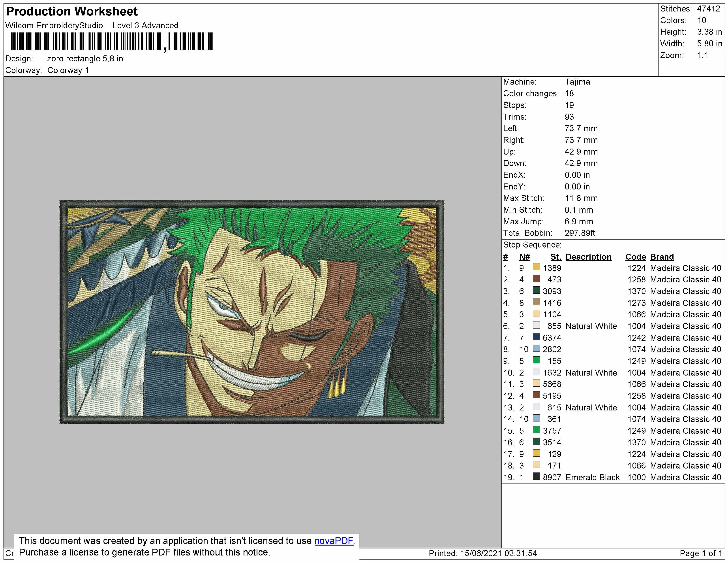
Task: Click the 'Left:' label
Action: (x=511, y=128)
